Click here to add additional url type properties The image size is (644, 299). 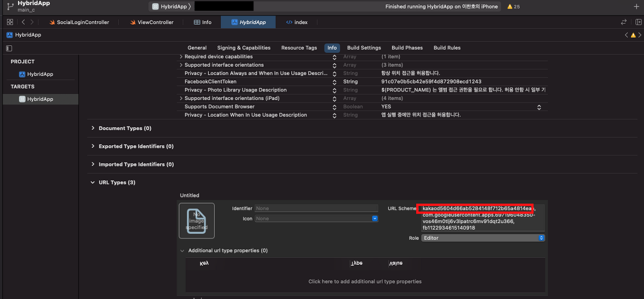pos(365,281)
